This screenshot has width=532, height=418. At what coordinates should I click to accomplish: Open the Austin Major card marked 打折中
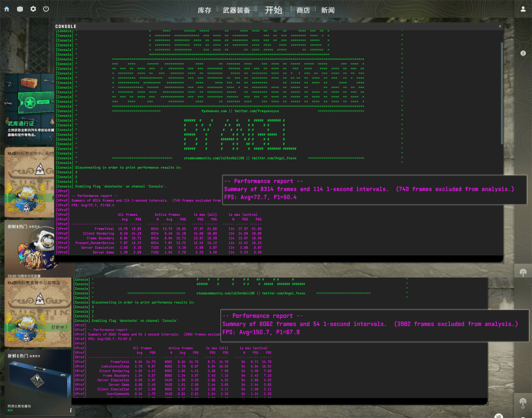click(x=38, y=312)
